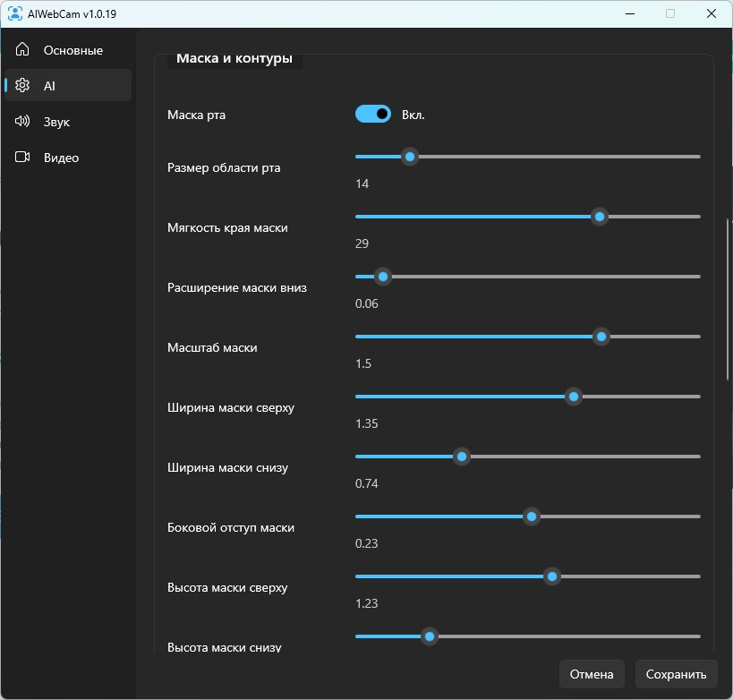Click the Высота маски сверху label
The width and height of the screenshot is (733, 700).
[x=227, y=588]
